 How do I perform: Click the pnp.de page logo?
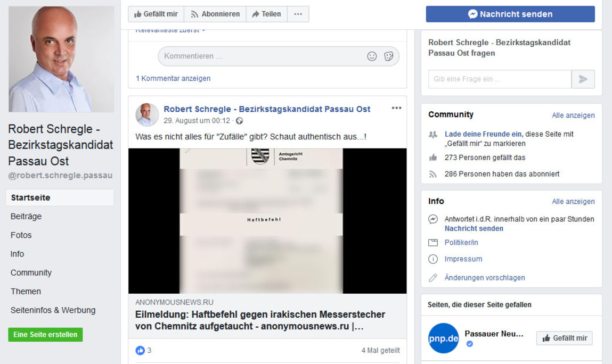pyautogui.click(x=443, y=338)
